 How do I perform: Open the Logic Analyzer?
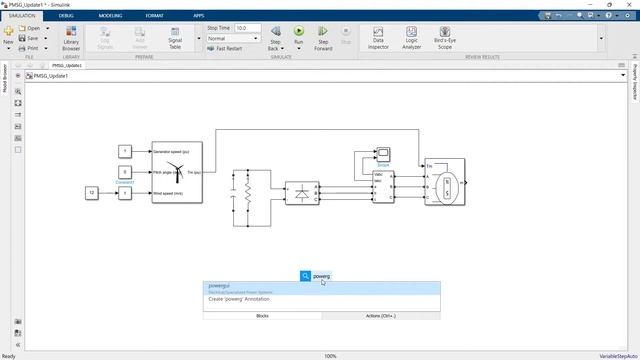(x=411, y=38)
